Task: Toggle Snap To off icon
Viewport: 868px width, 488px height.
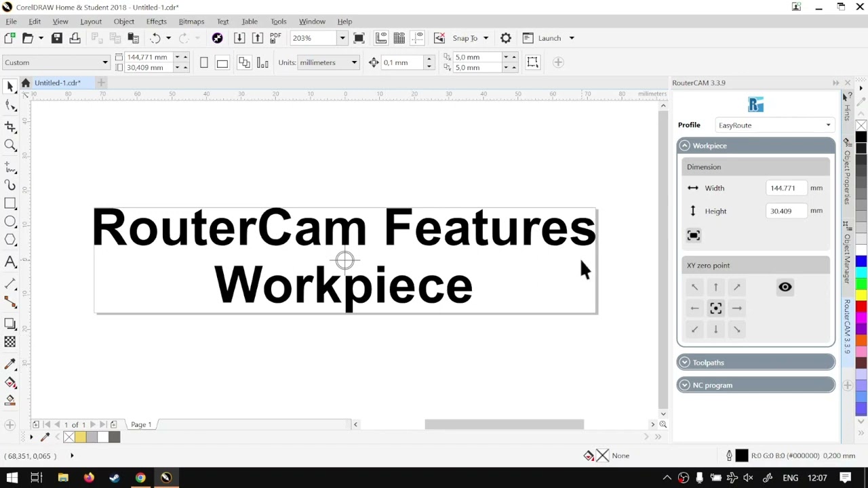Action: pyautogui.click(x=439, y=38)
